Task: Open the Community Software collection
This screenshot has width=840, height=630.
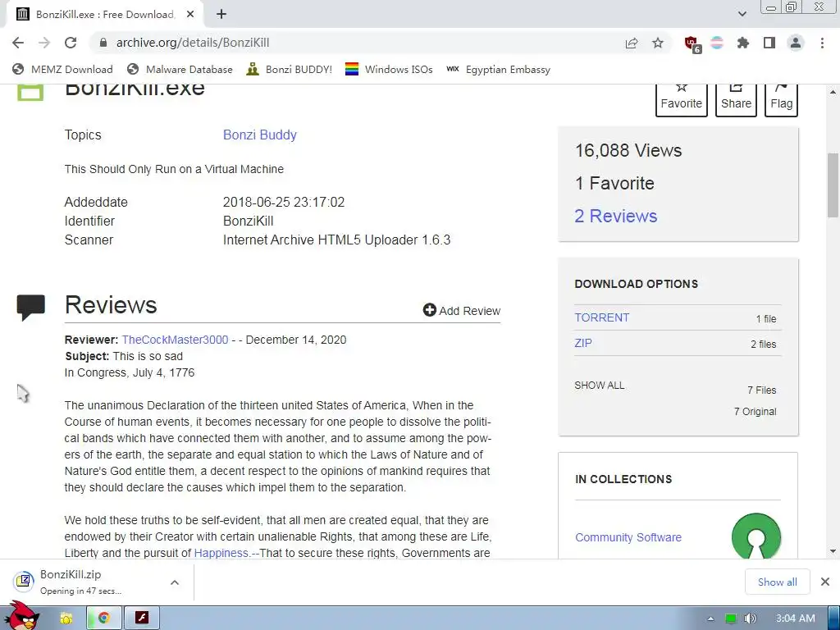Action: pos(628,537)
